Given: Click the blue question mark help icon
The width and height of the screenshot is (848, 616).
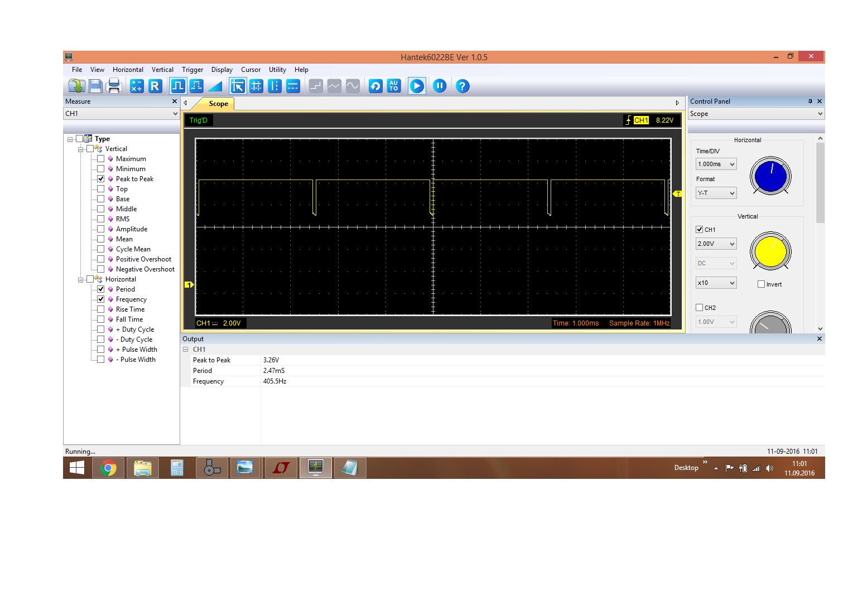Looking at the screenshot, I should pyautogui.click(x=462, y=86).
